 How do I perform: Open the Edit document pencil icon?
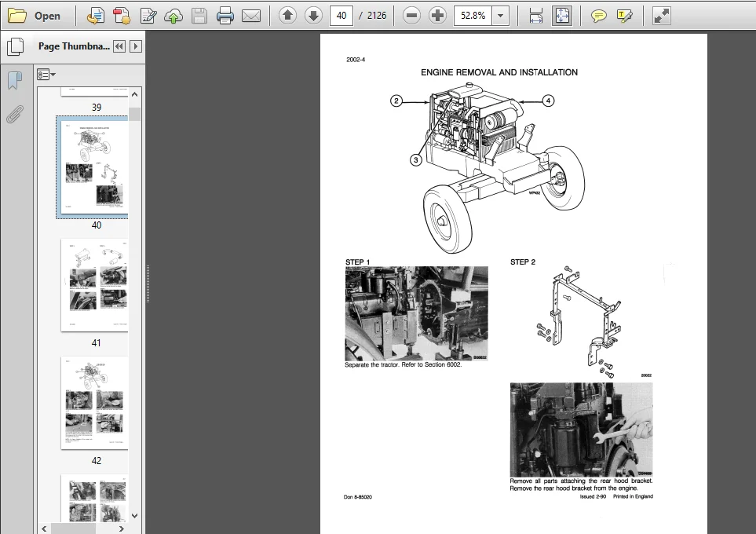point(148,16)
